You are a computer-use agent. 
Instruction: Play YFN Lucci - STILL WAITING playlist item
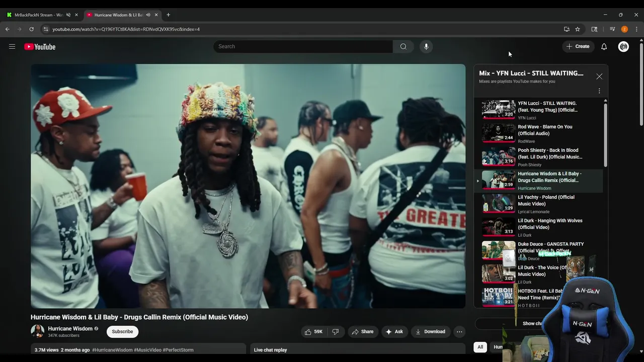pos(538,110)
